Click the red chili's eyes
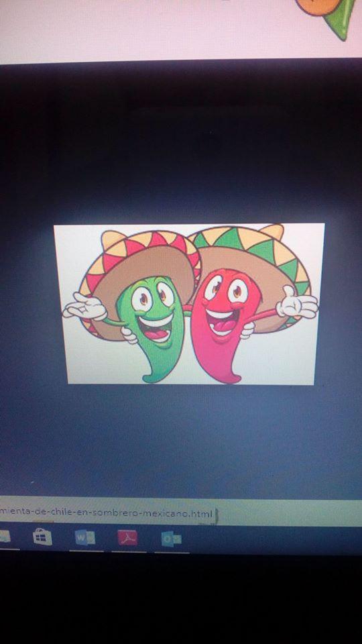The height and width of the screenshot is (644, 362). [x=225, y=289]
